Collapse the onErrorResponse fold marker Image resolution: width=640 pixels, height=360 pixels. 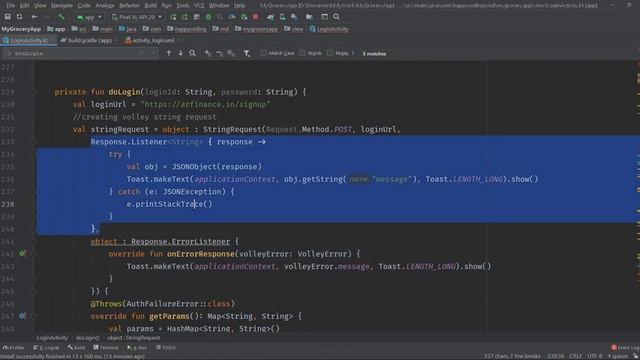(34, 253)
